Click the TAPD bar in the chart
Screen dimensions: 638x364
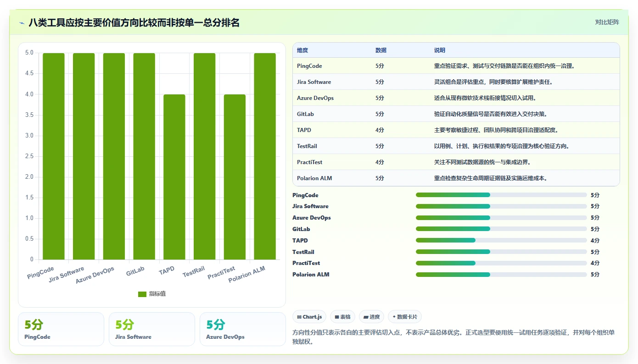[x=174, y=177]
